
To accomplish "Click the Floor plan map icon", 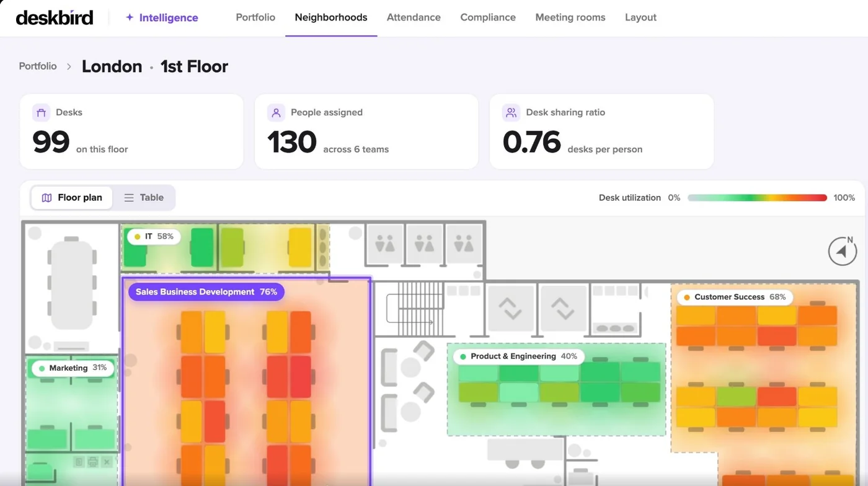I will tap(46, 198).
